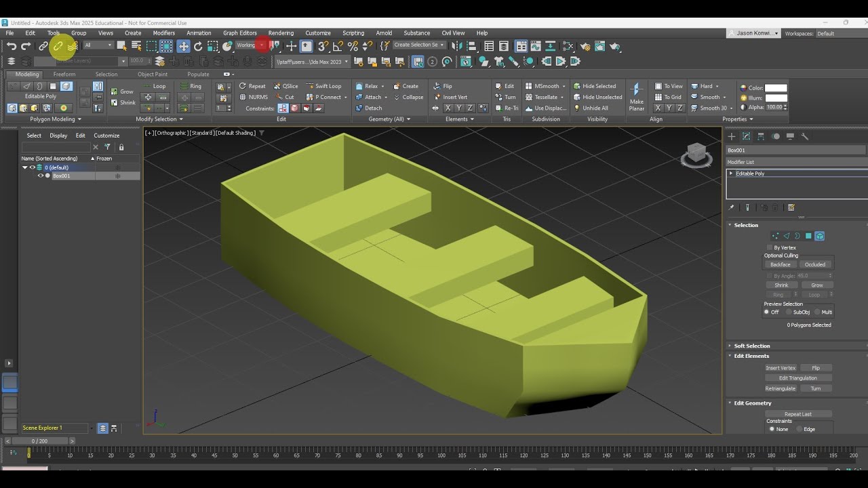The height and width of the screenshot is (488, 868).
Task: Collapse the Edit Elements rollout
Action: pos(751,356)
